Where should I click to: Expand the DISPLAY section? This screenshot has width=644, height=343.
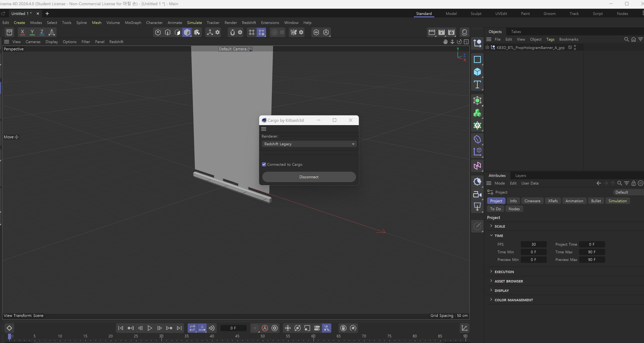[491, 290]
